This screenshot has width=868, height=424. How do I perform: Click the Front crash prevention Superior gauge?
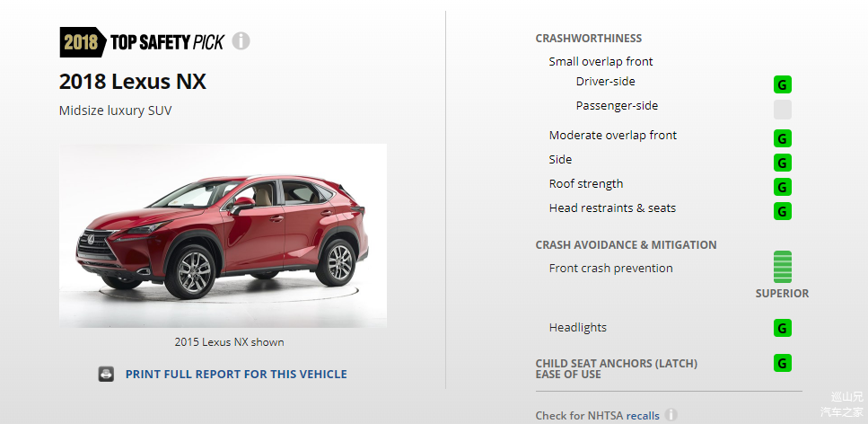(x=782, y=267)
